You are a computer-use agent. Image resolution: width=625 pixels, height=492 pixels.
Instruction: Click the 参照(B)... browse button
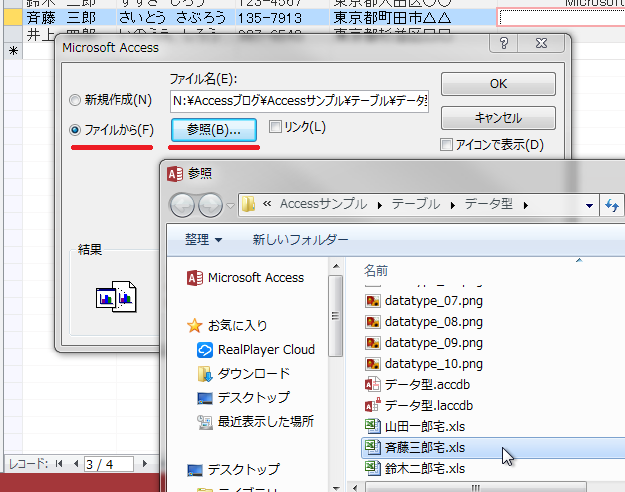[x=214, y=130]
